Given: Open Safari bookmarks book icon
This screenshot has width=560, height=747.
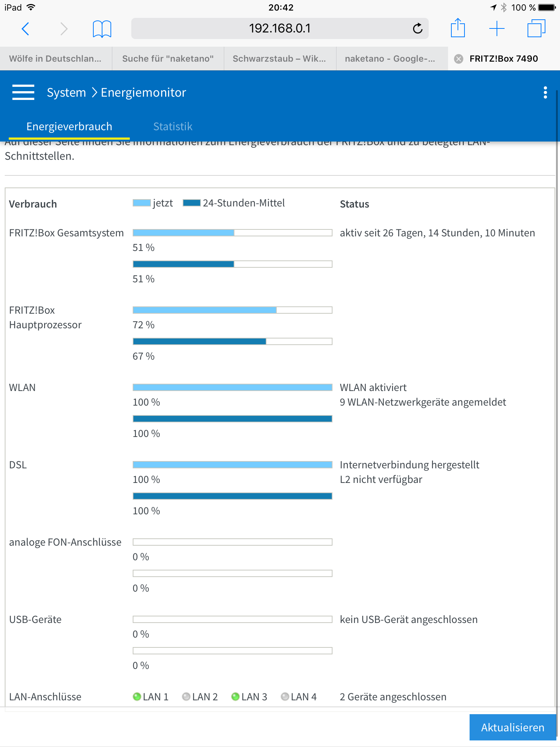Looking at the screenshot, I should pyautogui.click(x=102, y=29).
